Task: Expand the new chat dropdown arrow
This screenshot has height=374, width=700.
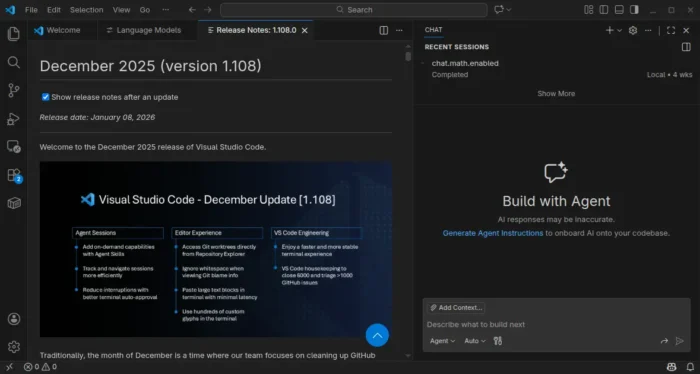Action: [x=619, y=30]
